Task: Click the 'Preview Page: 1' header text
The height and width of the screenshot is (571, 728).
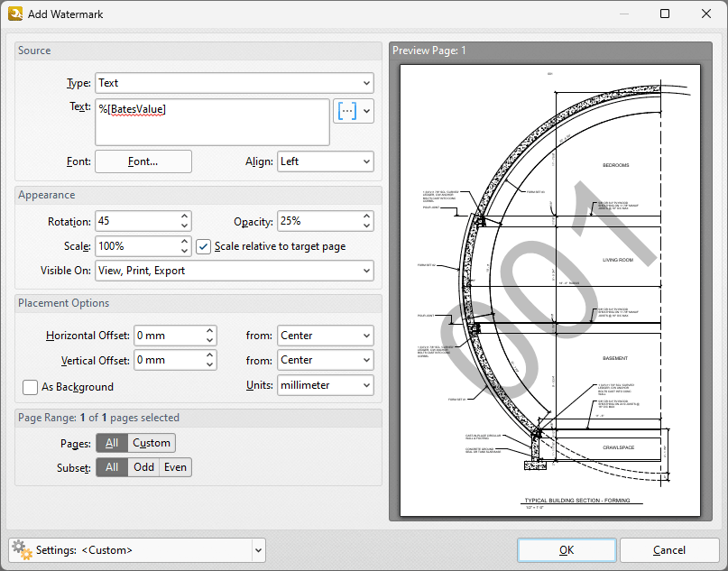Action: [x=429, y=51]
